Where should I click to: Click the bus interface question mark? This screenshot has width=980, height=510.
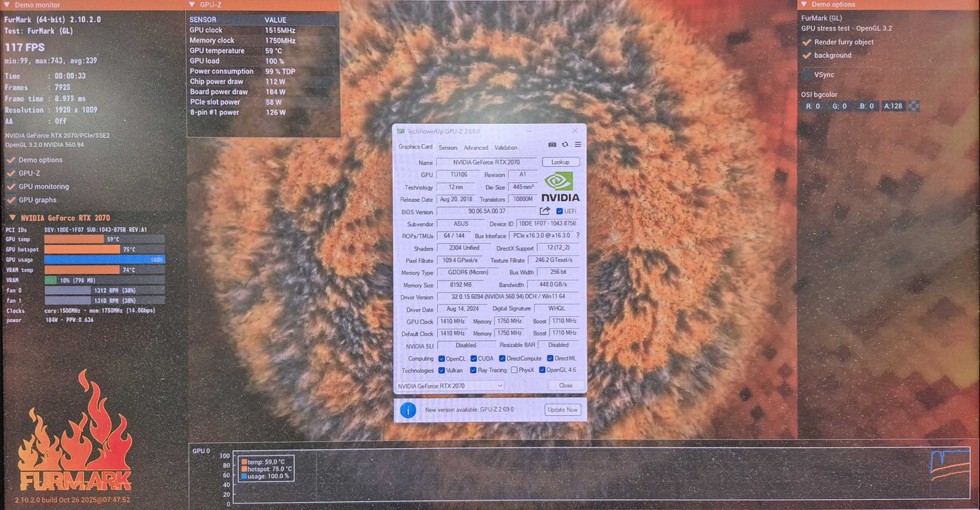coord(578,235)
